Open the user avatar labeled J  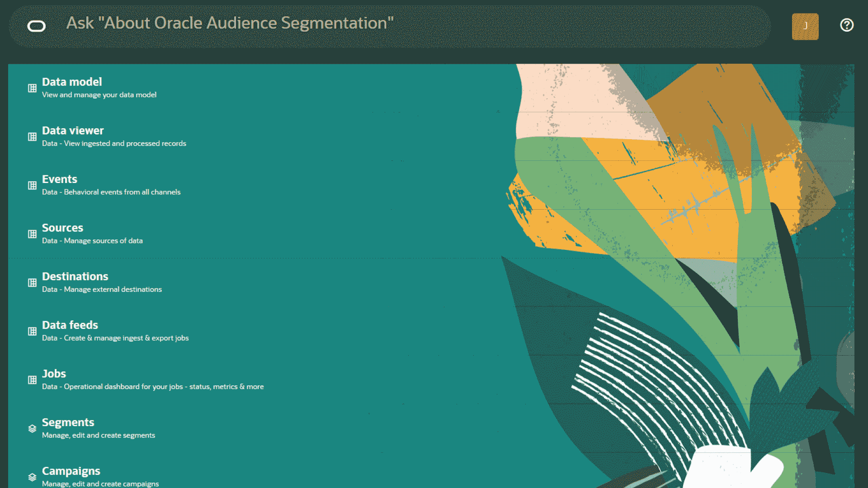805,27
